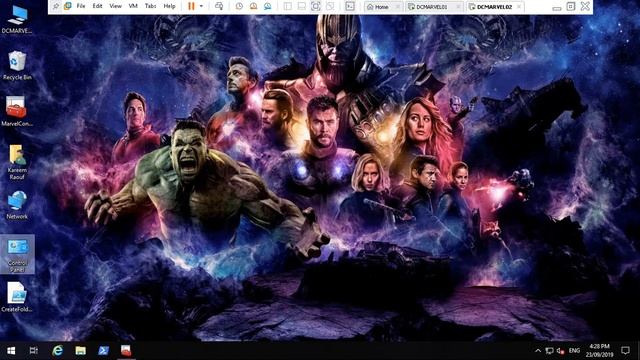The image size is (640, 360).
Task: Close the DCMARVEL01 tab
Action: point(458,7)
